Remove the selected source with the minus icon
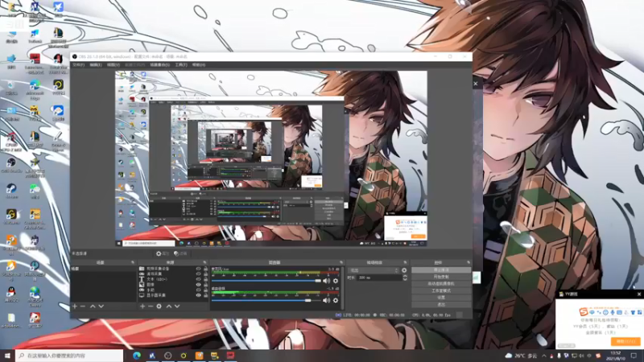644x362 pixels. 151,306
